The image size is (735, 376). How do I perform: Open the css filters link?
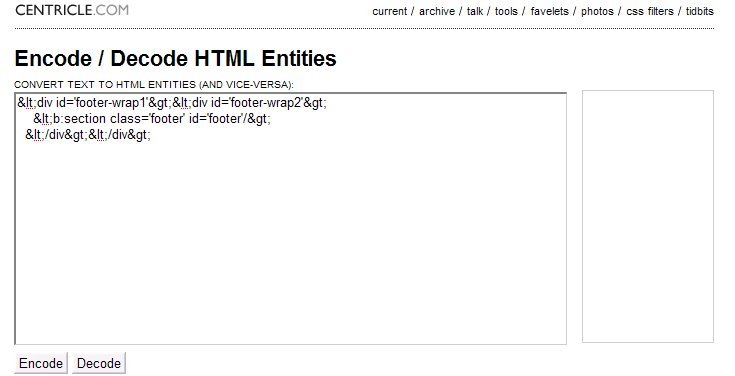point(650,11)
